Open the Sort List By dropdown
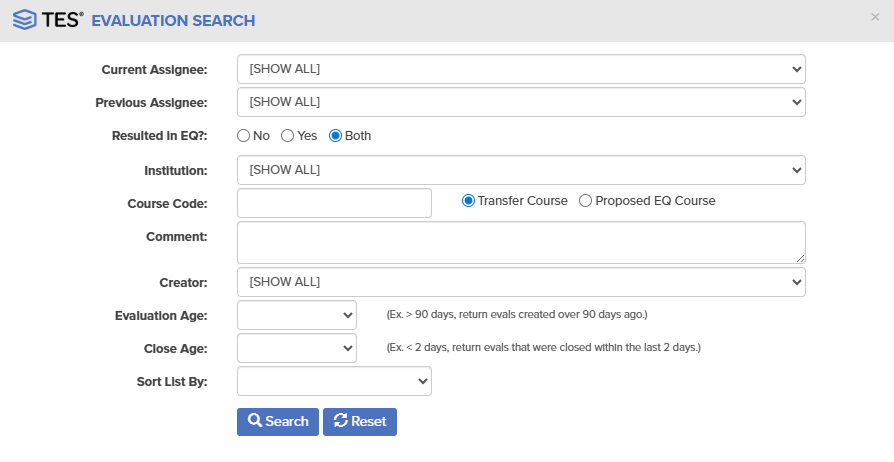 (x=334, y=381)
